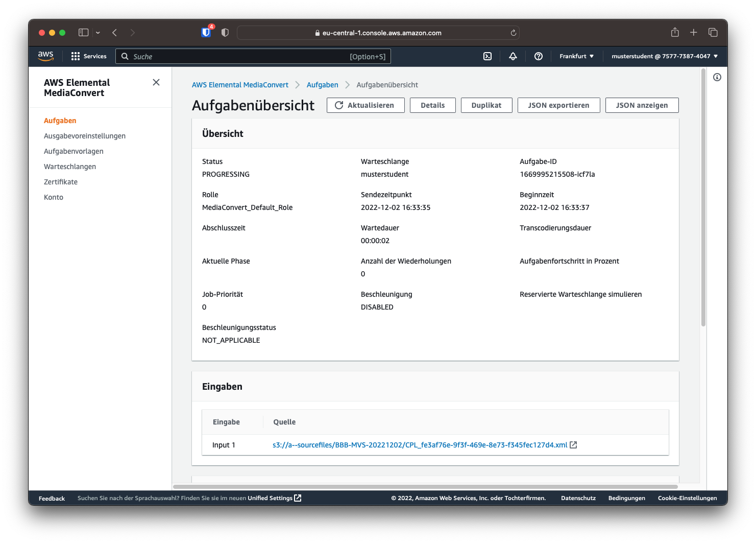Click the Aufgabe-ID value 1669995215508-icf7la
Screen dimensions: 756x543
pos(557,174)
